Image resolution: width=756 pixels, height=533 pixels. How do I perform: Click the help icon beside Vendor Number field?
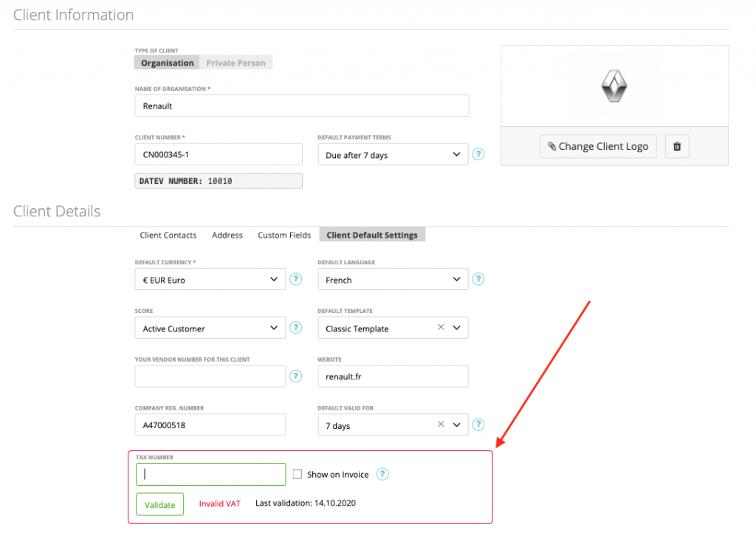(295, 376)
